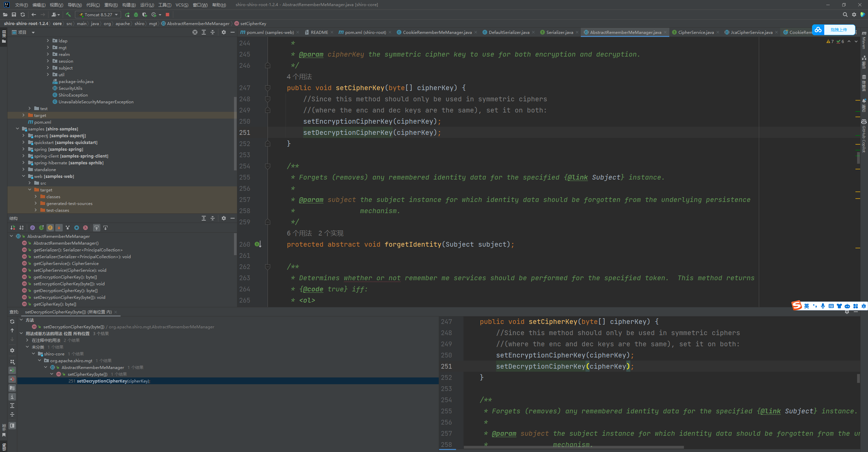Open IDE settings gear in top right

pyautogui.click(x=854, y=15)
